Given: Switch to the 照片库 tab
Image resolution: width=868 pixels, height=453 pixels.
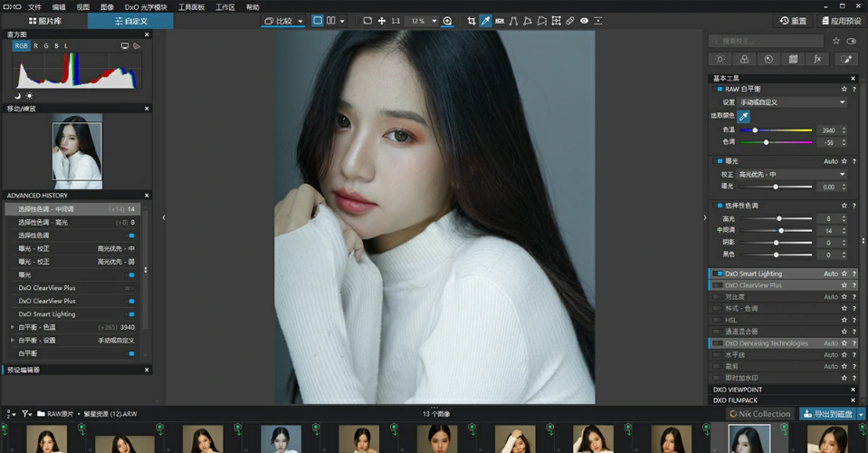Looking at the screenshot, I should (45, 21).
